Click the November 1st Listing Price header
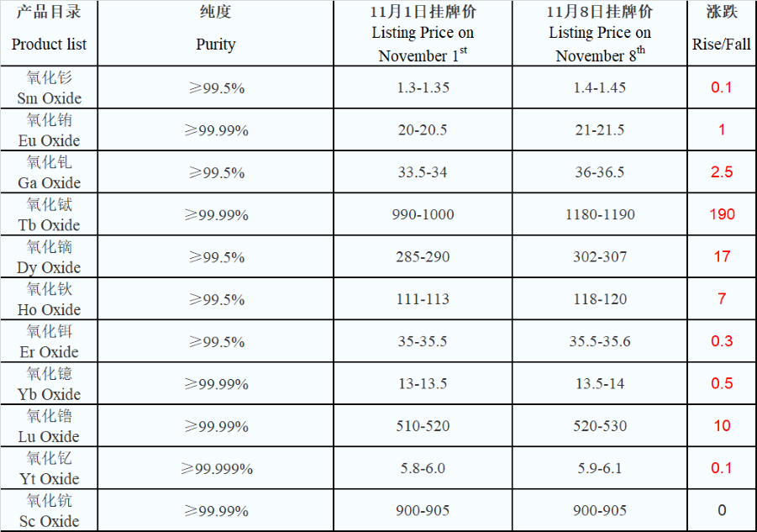This screenshot has height=532, width=757. pyautogui.click(x=423, y=34)
